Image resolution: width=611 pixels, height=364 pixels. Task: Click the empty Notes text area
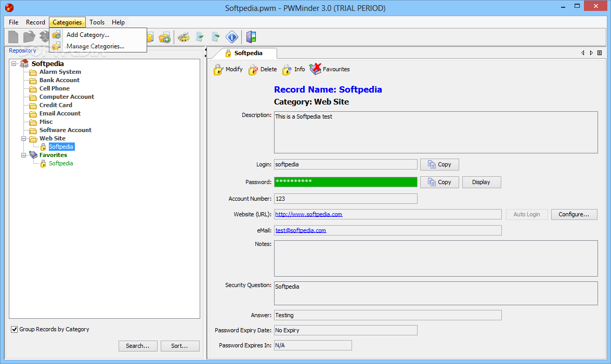point(436,258)
